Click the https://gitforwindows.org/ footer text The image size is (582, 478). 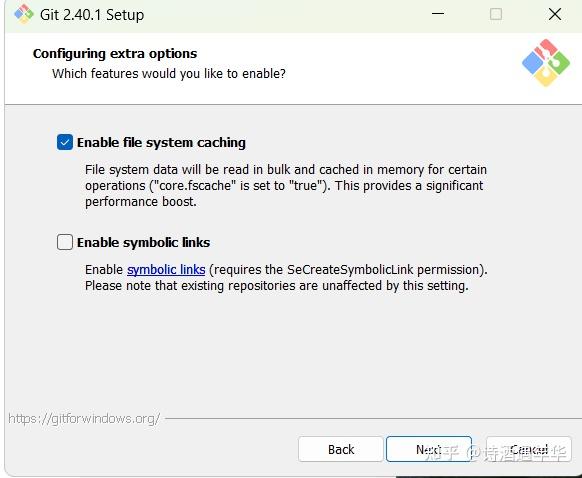coord(84,419)
